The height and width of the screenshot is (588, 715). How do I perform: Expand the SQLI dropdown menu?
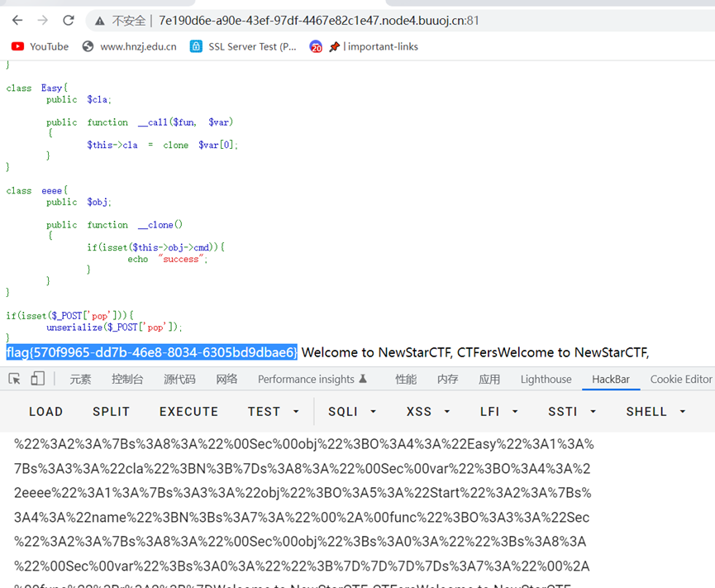pos(352,411)
